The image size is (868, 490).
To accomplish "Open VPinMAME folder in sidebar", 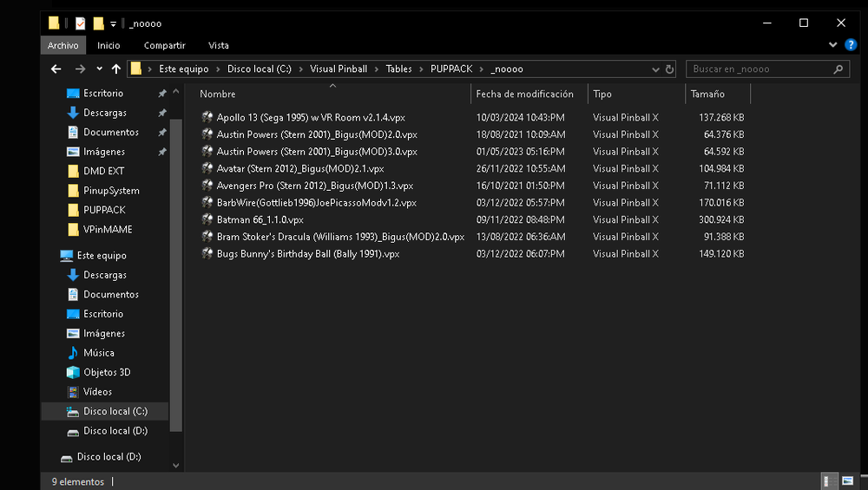I will tap(108, 230).
